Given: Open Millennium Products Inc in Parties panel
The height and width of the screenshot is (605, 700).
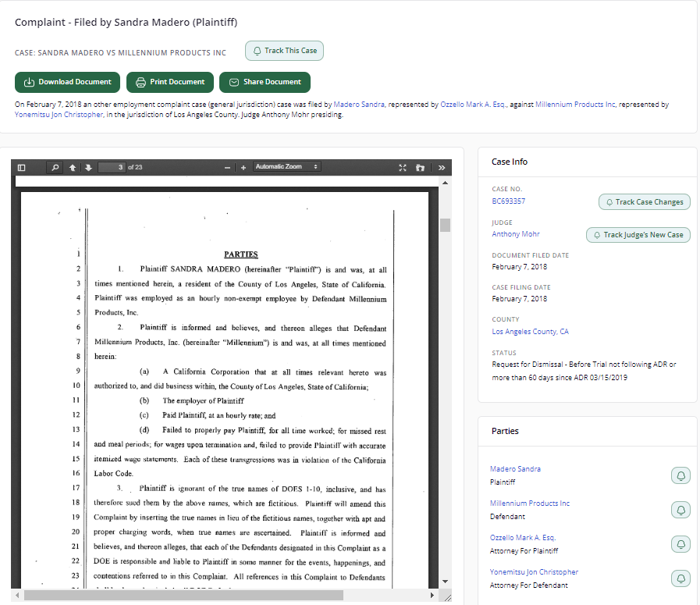Looking at the screenshot, I should click(529, 504).
